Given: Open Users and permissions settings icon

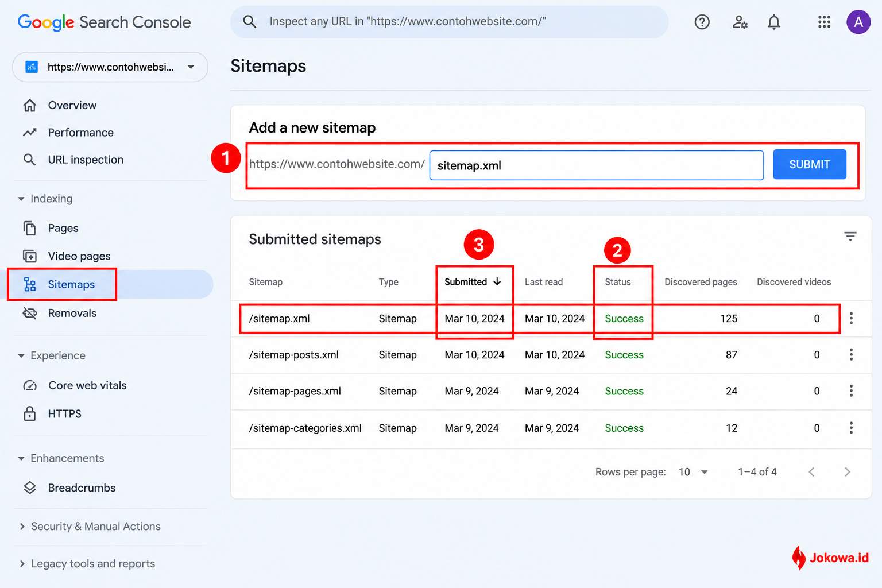Looking at the screenshot, I should coord(740,22).
